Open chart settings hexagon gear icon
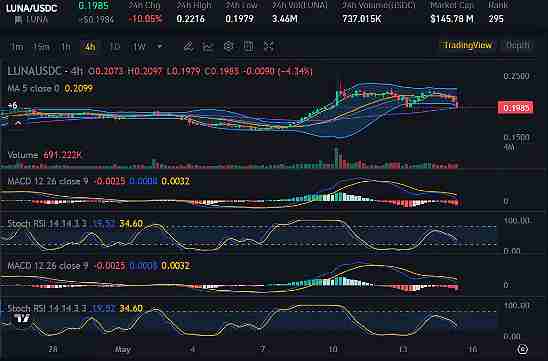This screenshot has width=548, height=361. click(x=229, y=46)
